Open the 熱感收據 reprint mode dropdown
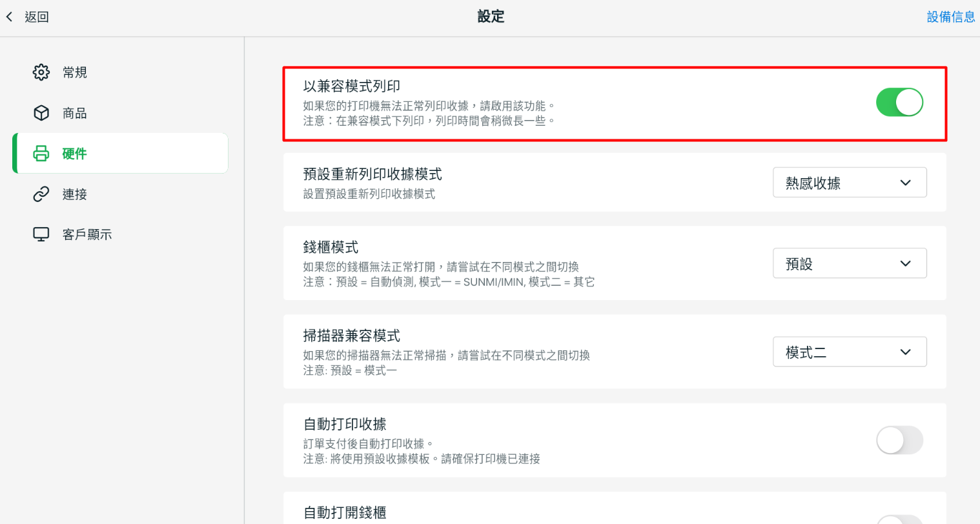This screenshot has height=524, width=980. tap(849, 183)
